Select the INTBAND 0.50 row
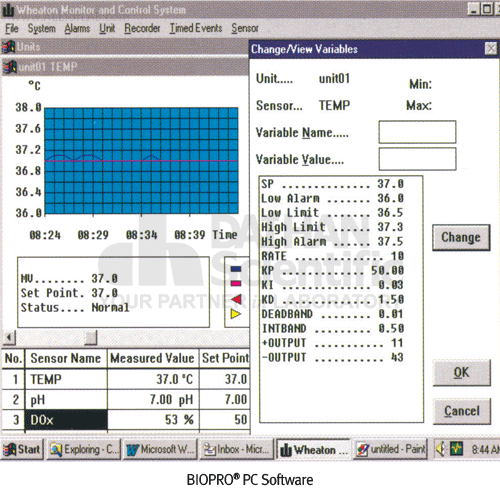The height and width of the screenshot is (500, 500). (332, 329)
